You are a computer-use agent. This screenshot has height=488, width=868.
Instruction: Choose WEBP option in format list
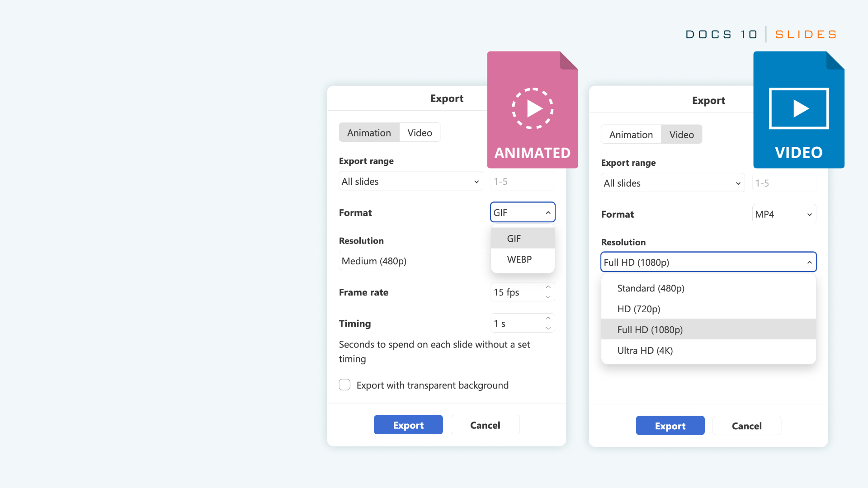523,259
